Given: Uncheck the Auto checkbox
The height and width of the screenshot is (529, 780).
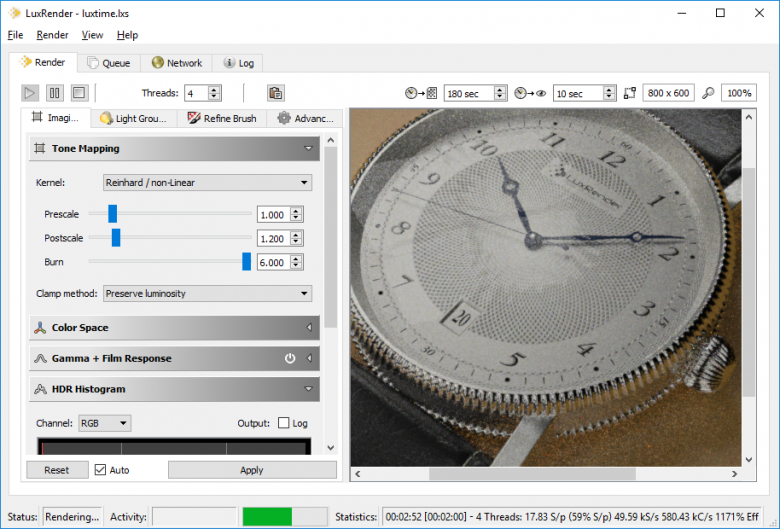Looking at the screenshot, I should coord(100,470).
